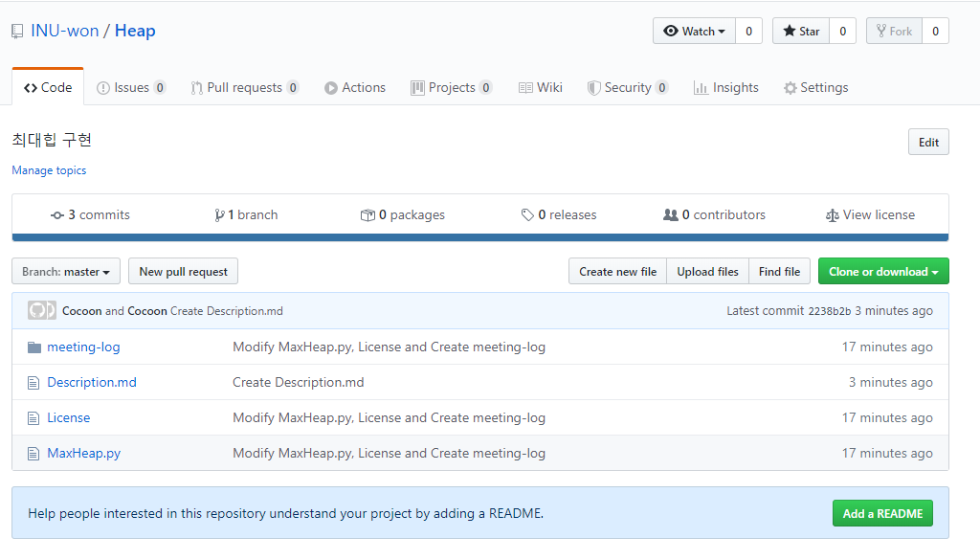Image resolution: width=980 pixels, height=560 pixels.
Task: Click the Fork button
Action: (x=895, y=32)
